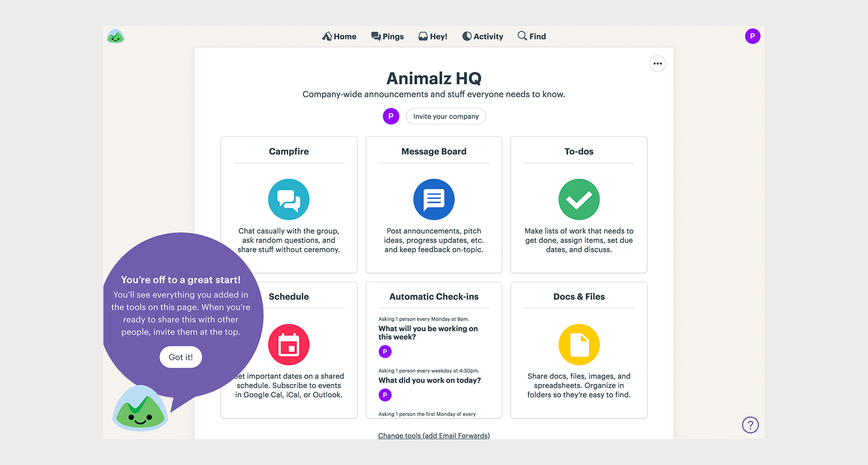This screenshot has height=465, width=868.
Task: Open the To-dos green checkmark icon
Action: click(579, 199)
